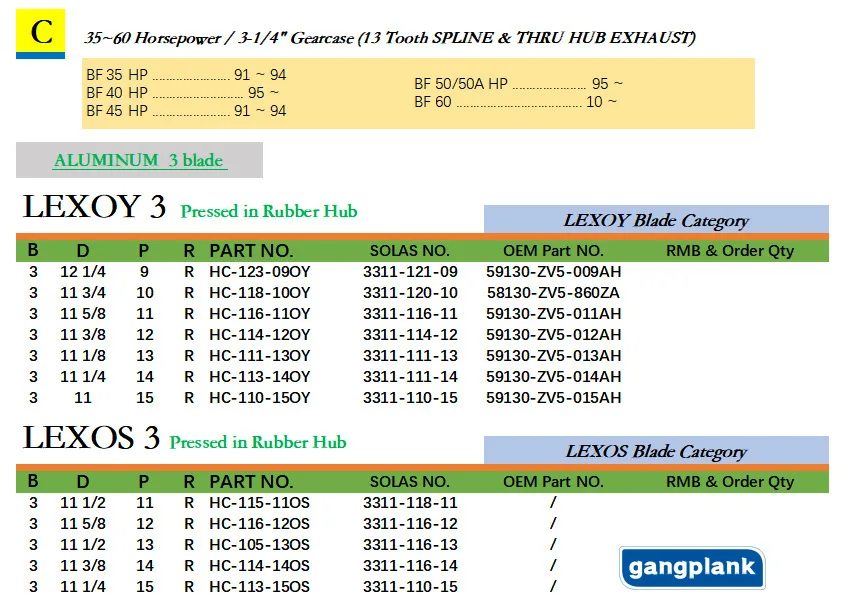This screenshot has width=843, height=601.
Task: Select part number HC-116-12OS
Action: 260,524
